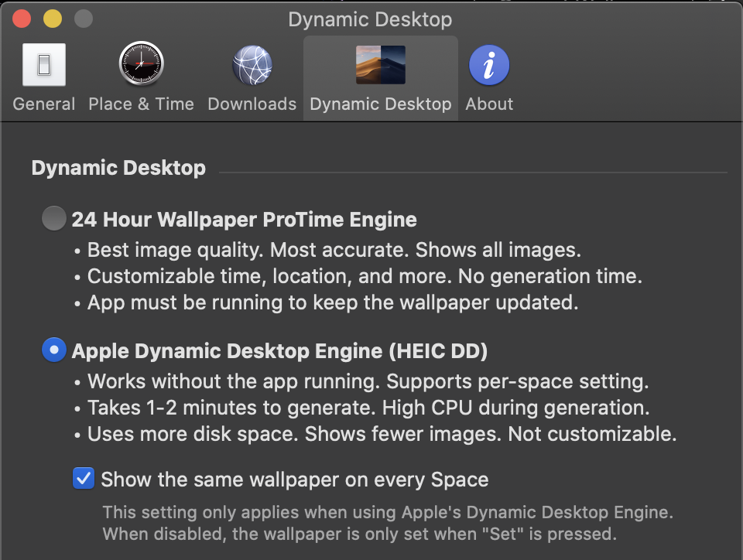Select the Apple Dynamic Desktop Engine radio button
Viewport: 743px width, 560px height.
[x=54, y=350]
